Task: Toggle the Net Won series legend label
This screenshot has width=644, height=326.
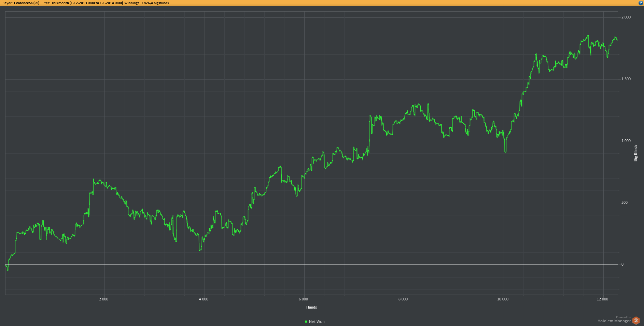Action: pyautogui.click(x=317, y=322)
